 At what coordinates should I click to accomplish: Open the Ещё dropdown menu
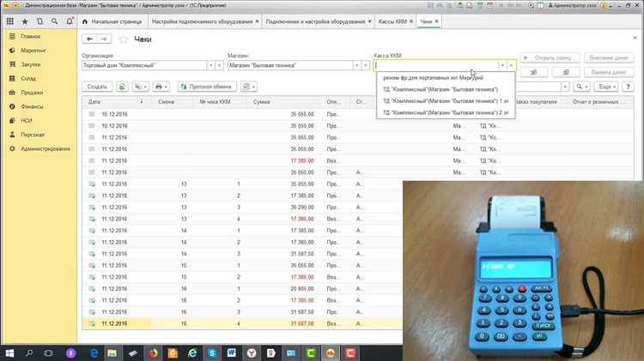coord(607,87)
